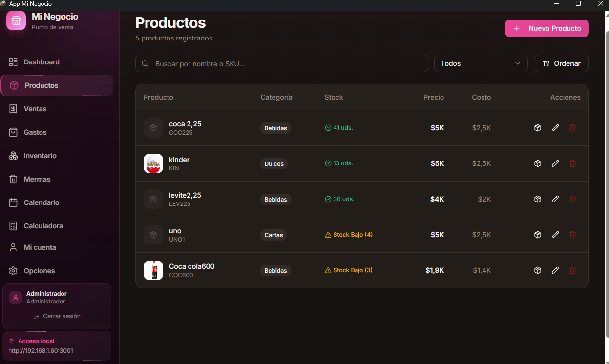Click the trash icon for kinder
The width and height of the screenshot is (609, 364).
[573, 163]
